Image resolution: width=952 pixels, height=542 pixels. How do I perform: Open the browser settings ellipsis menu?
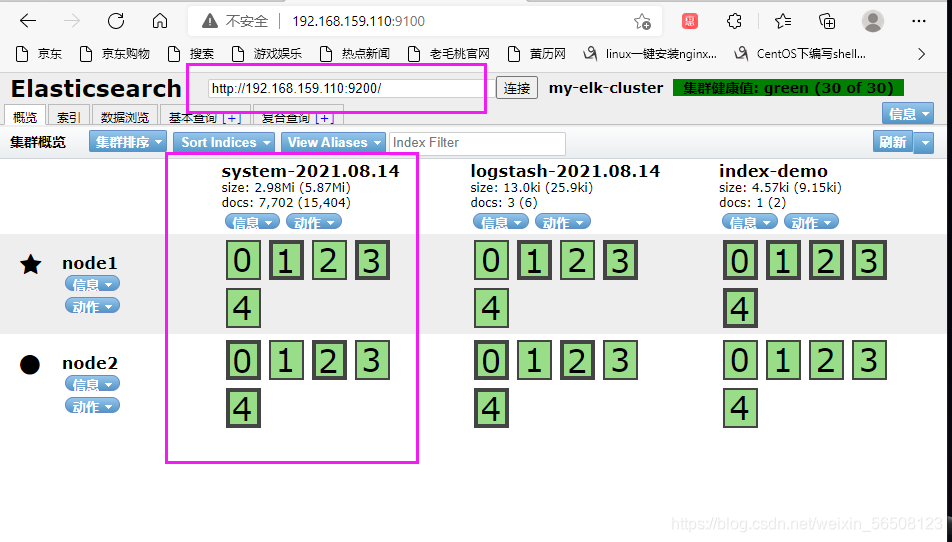pos(919,21)
